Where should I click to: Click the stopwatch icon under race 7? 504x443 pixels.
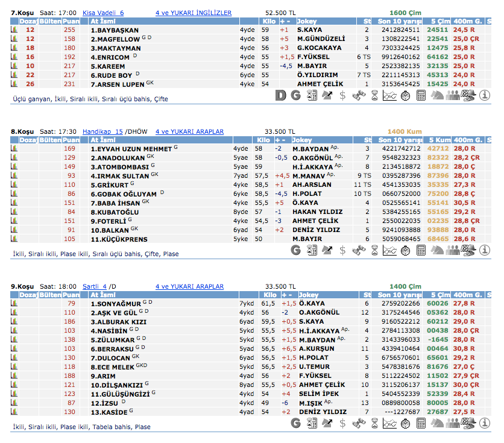tap(405, 95)
